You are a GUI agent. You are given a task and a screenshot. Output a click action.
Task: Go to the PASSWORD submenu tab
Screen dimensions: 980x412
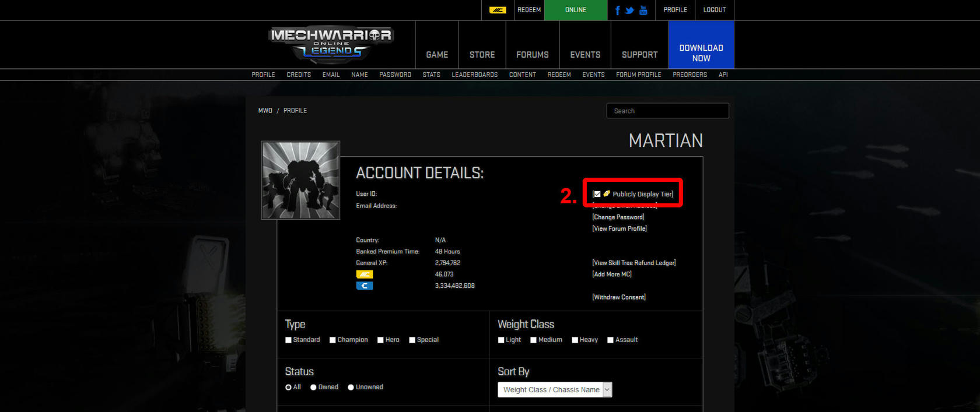[395, 75]
